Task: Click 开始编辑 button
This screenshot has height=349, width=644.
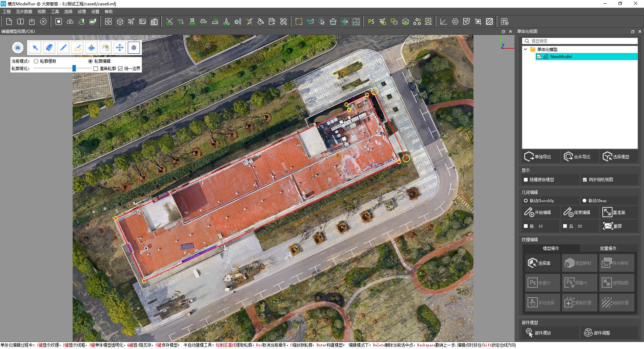Action: coord(541,212)
